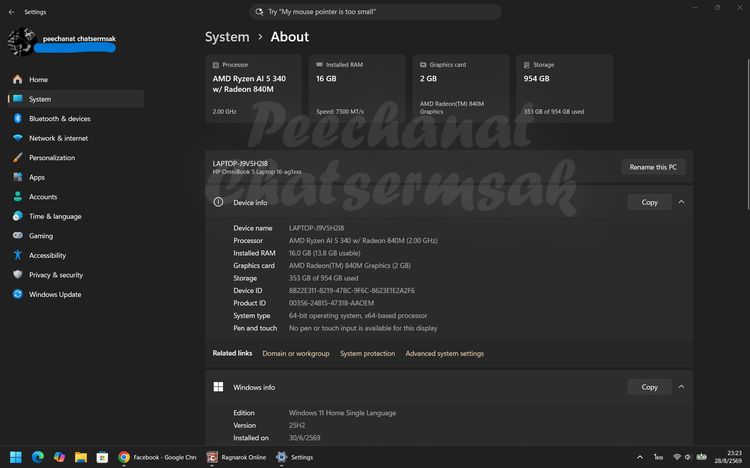Screen dimensions: 750x468
Task: Click the Storage summary card
Action: [x=564, y=89]
